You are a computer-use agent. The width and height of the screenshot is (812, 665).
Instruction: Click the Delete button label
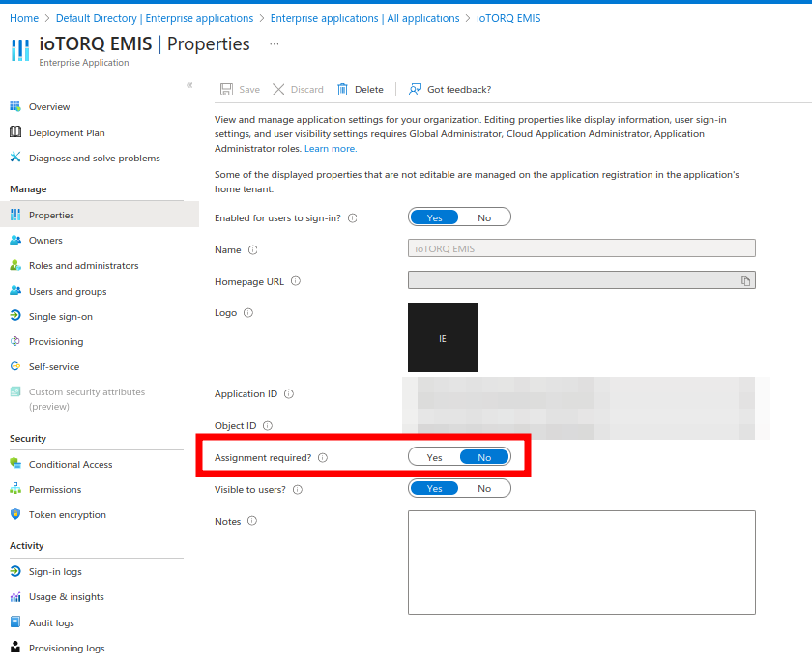[369, 90]
